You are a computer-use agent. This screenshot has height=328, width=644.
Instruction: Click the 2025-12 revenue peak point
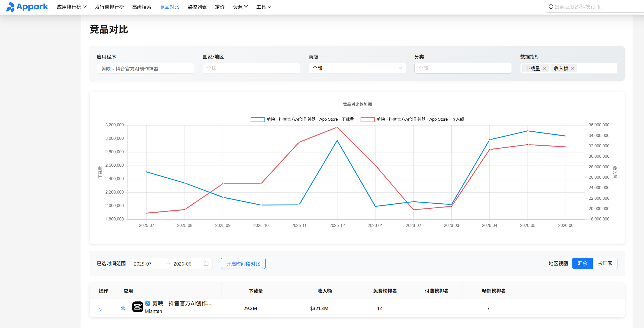click(337, 127)
